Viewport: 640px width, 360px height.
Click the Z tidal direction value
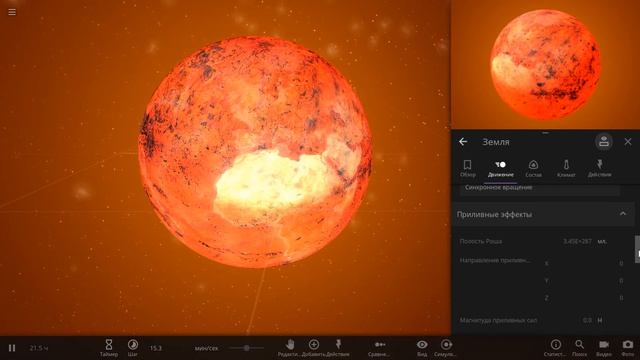[621, 298]
